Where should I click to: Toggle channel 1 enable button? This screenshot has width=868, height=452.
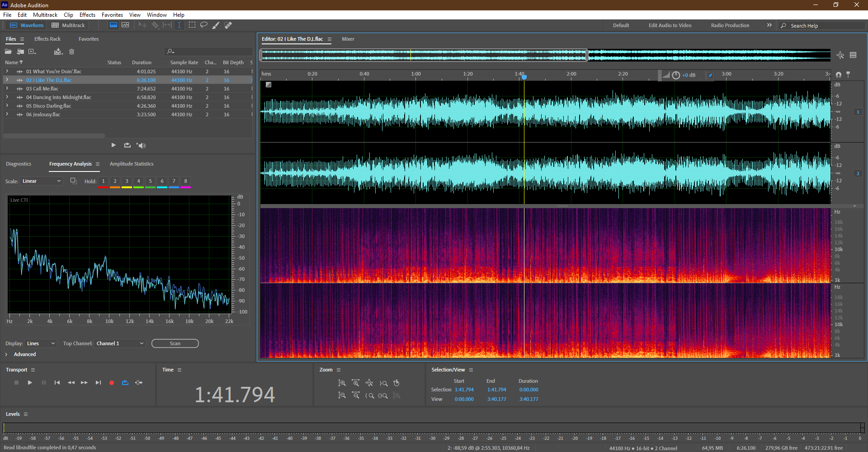click(x=858, y=112)
